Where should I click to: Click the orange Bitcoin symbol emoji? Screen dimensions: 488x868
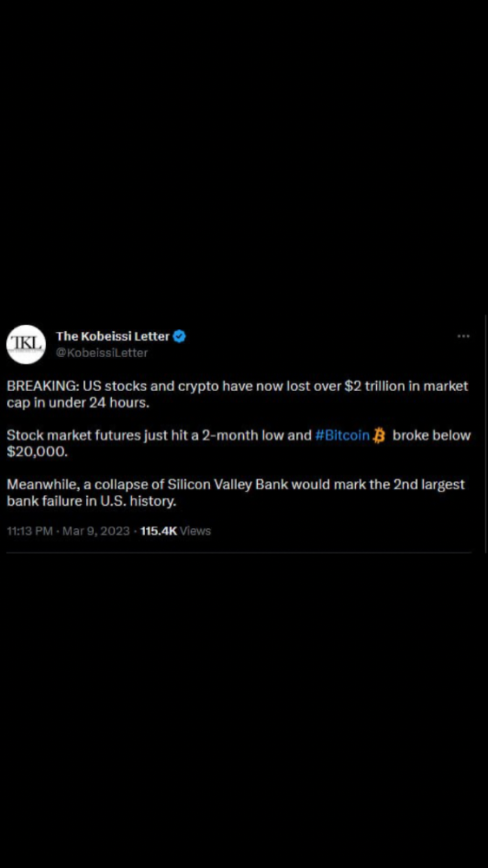point(379,435)
